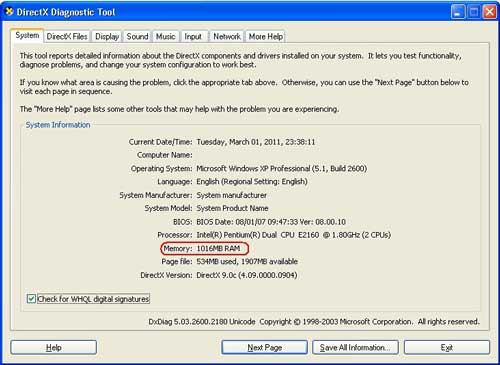Switch to the DirectX Files tab
The image size is (500, 365).
pos(67,36)
